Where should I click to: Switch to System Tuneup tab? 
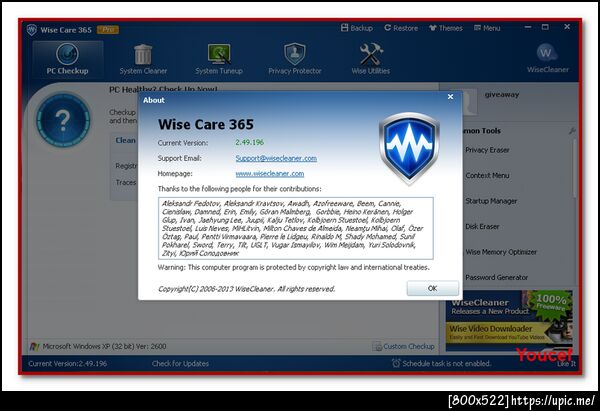[x=219, y=59]
